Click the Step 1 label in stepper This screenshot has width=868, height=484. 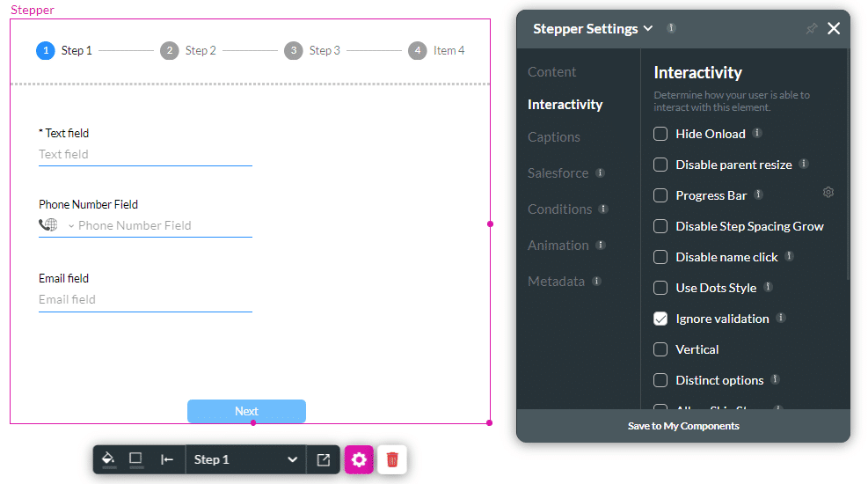pos(77,50)
